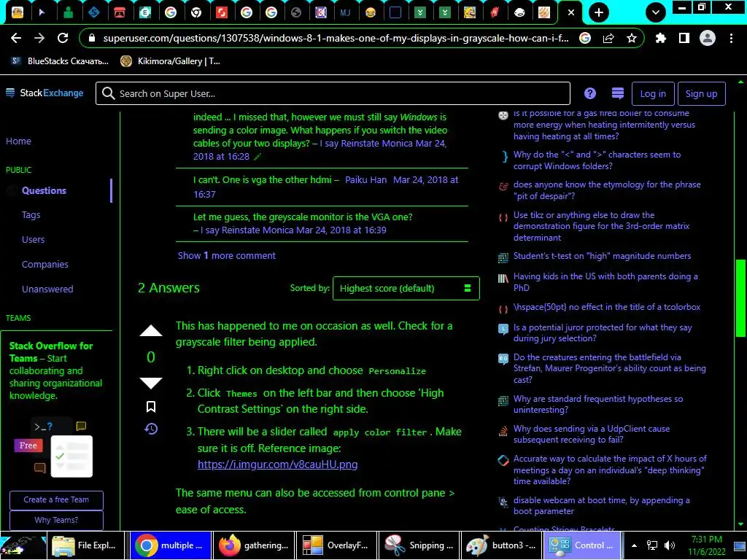Reload the page in Chrome

(x=63, y=38)
